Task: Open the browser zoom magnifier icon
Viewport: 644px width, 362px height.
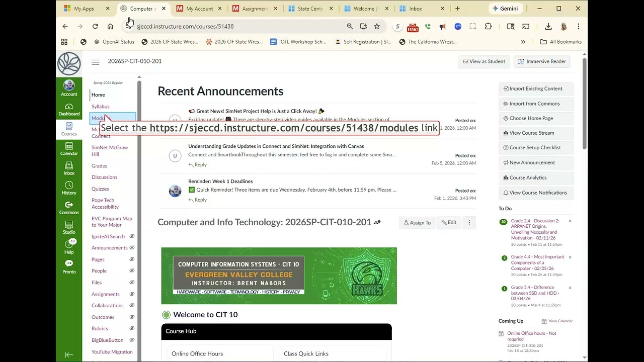Action: 350,26
